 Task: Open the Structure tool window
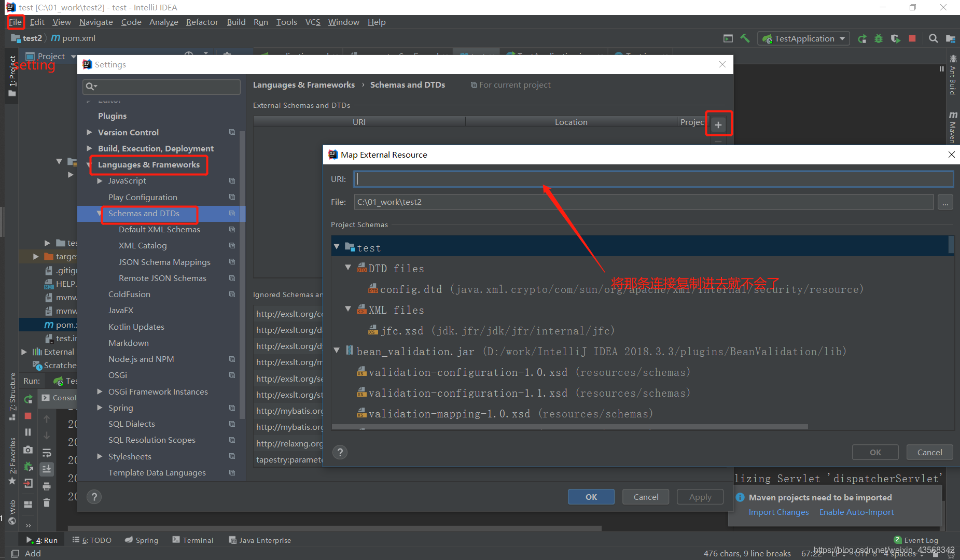click(x=12, y=396)
